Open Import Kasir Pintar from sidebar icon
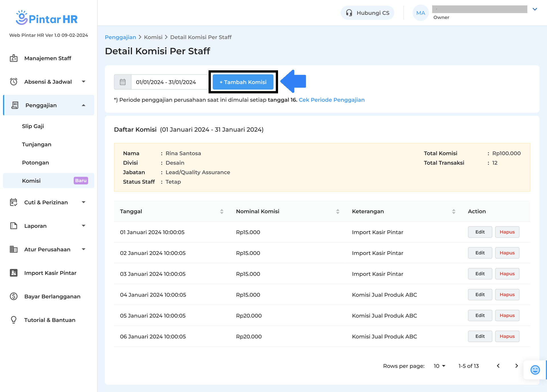547x392 pixels. tap(14, 273)
